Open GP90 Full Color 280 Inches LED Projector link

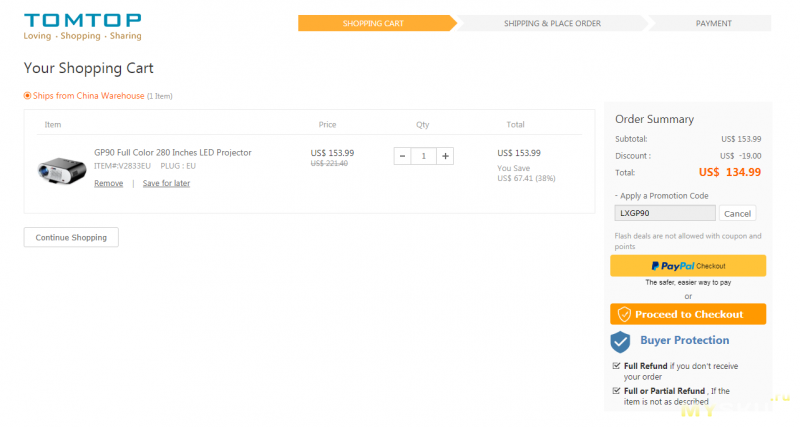tap(172, 153)
